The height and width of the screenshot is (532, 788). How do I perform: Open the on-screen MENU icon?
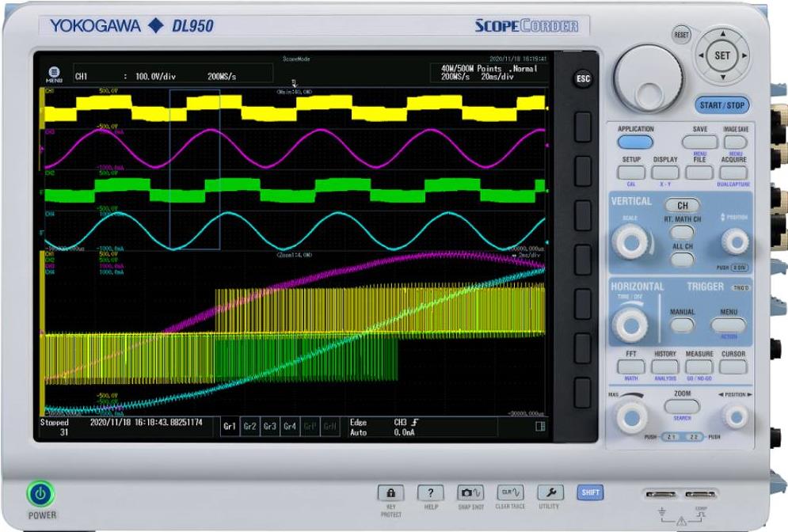coord(54,74)
